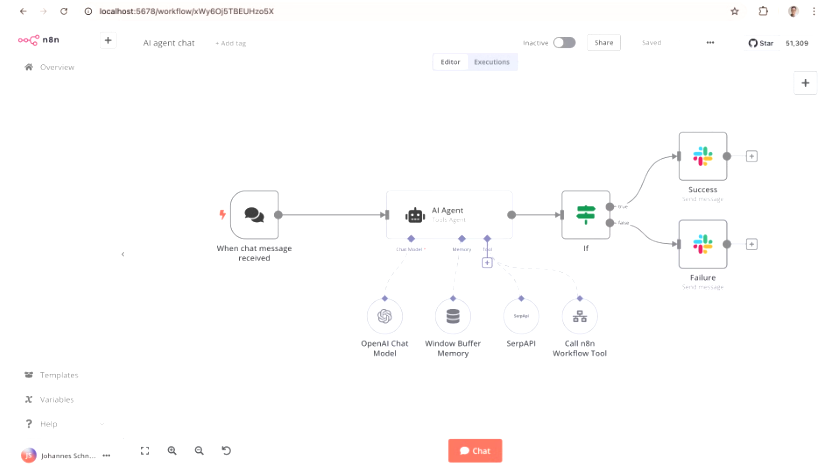
Task: Select OpenAI Chat Model node
Action: click(x=385, y=317)
